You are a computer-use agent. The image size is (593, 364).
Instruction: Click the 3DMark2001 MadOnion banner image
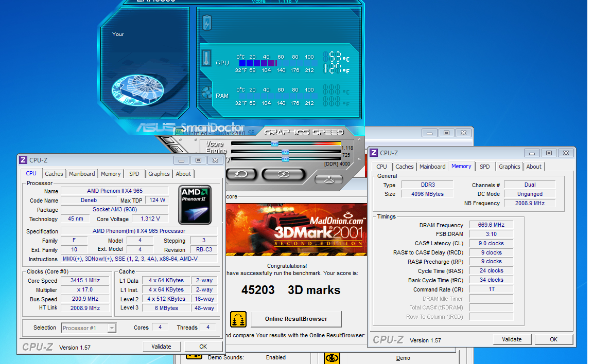click(296, 230)
